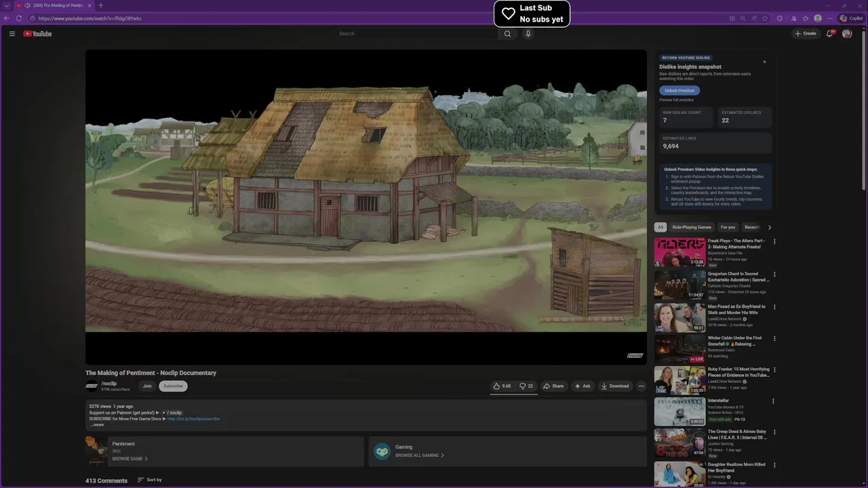
Task: Open more actions ellipsis beside Download
Action: [641, 386]
